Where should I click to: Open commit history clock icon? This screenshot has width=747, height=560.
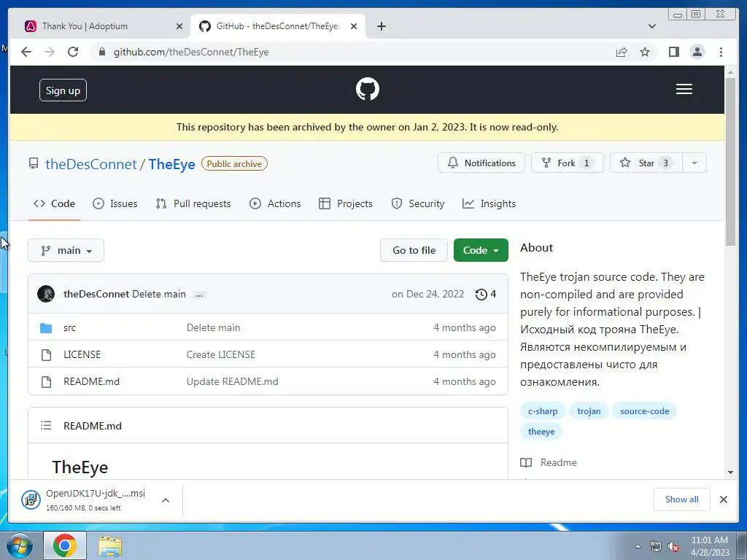point(481,295)
